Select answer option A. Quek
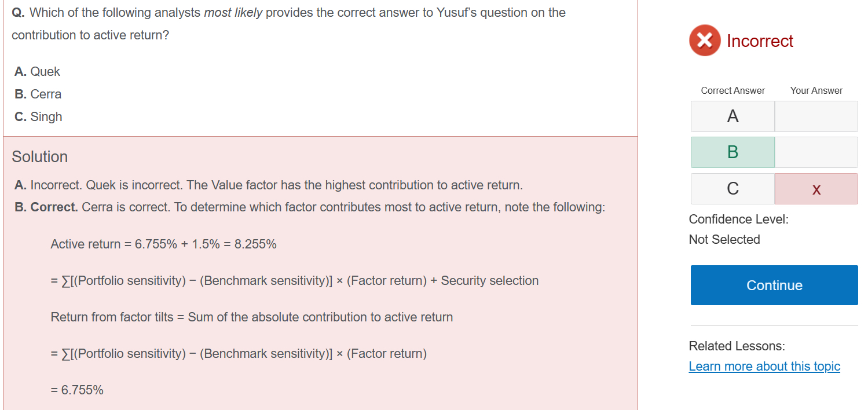Image resolution: width=868 pixels, height=410 pixels. tap(38, 72)
